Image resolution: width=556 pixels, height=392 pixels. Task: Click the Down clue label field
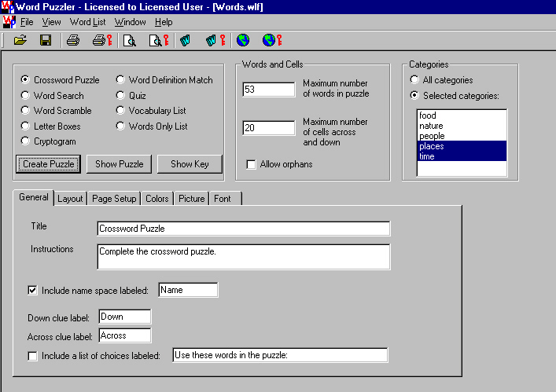pyautogui.click(x=125, y=317)
